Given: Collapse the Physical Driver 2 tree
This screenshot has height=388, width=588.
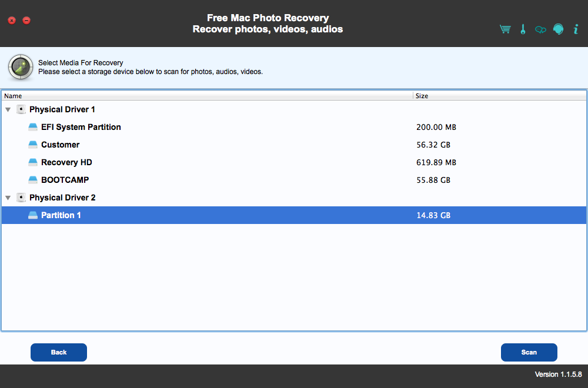Looking at the screenshot, I should coord(8,198).
